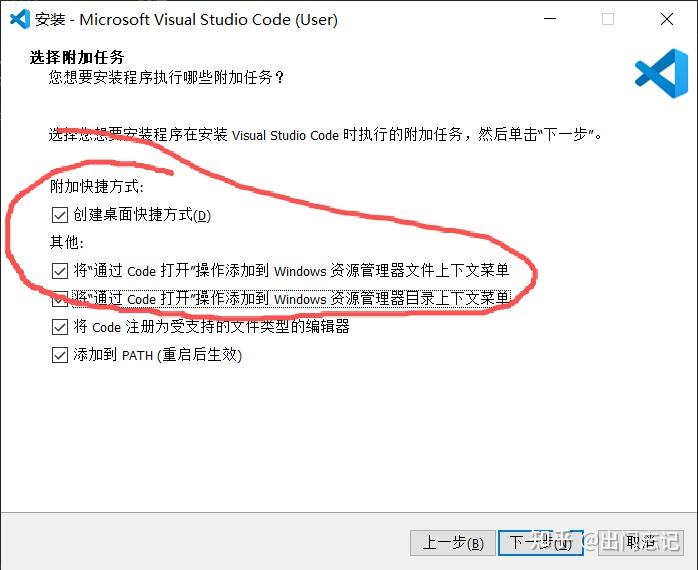Close the installer window

tap(666, 19)
